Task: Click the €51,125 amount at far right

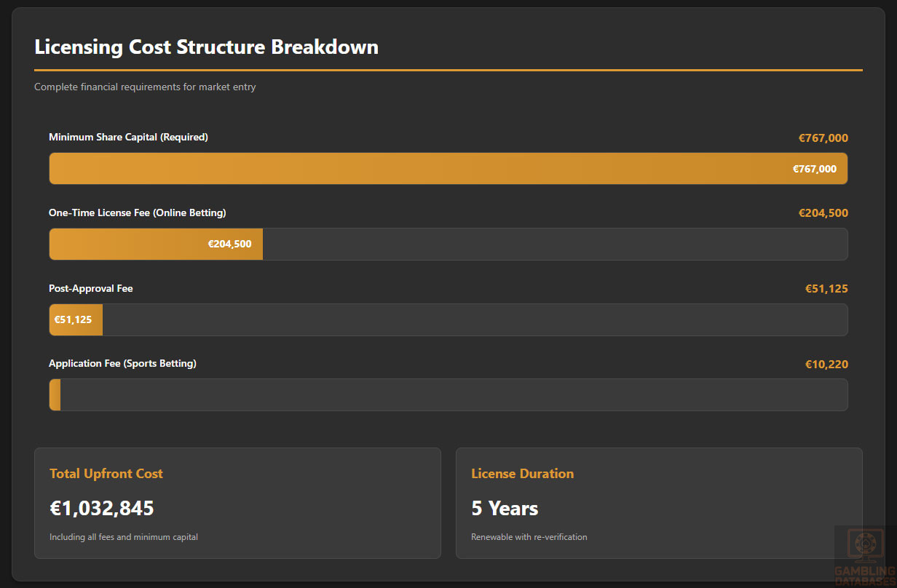Action: (x=826, y=289)
